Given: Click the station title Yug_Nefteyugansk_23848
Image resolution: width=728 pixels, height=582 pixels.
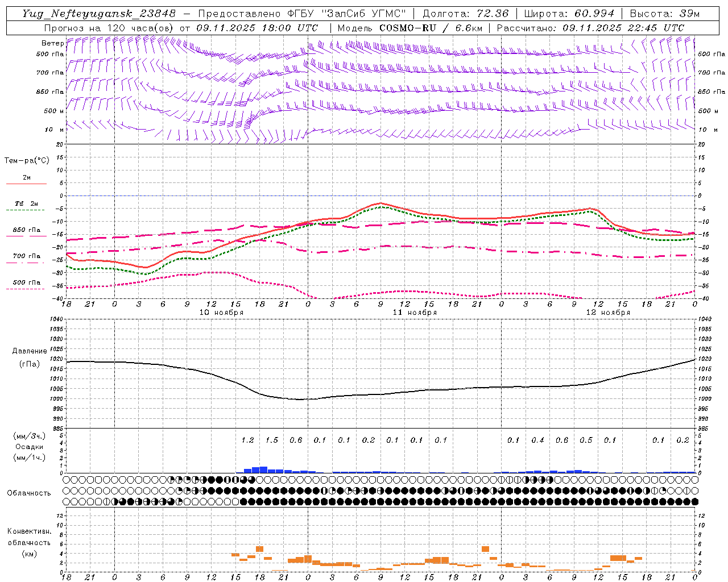Looking at the screenshot, I should pyautogui.click(x=99, y=14).
